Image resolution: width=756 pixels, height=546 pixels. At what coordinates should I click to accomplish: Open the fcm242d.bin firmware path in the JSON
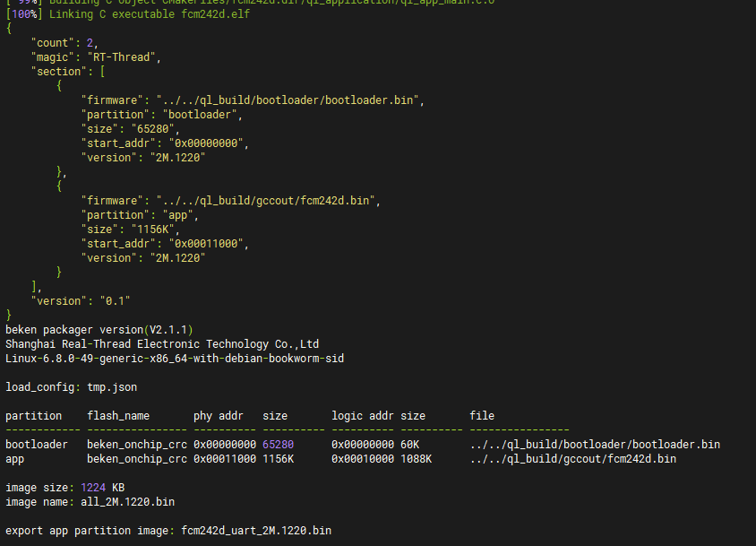coord(268,201)
